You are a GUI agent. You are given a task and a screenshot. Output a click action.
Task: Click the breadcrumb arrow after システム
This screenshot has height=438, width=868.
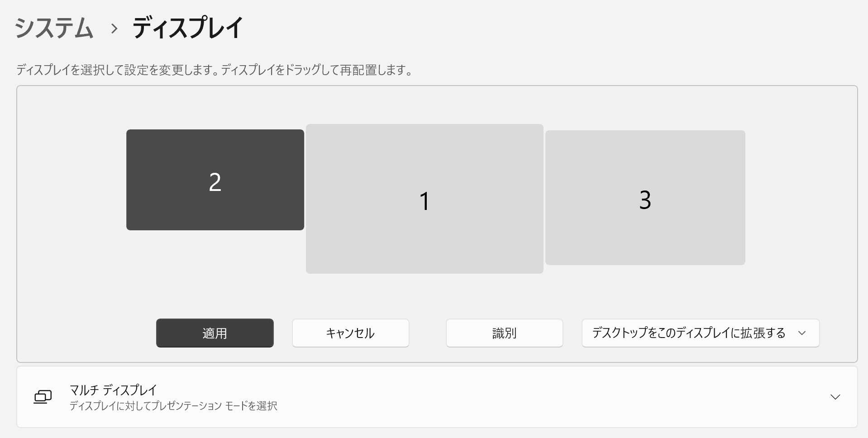point(114,29)
